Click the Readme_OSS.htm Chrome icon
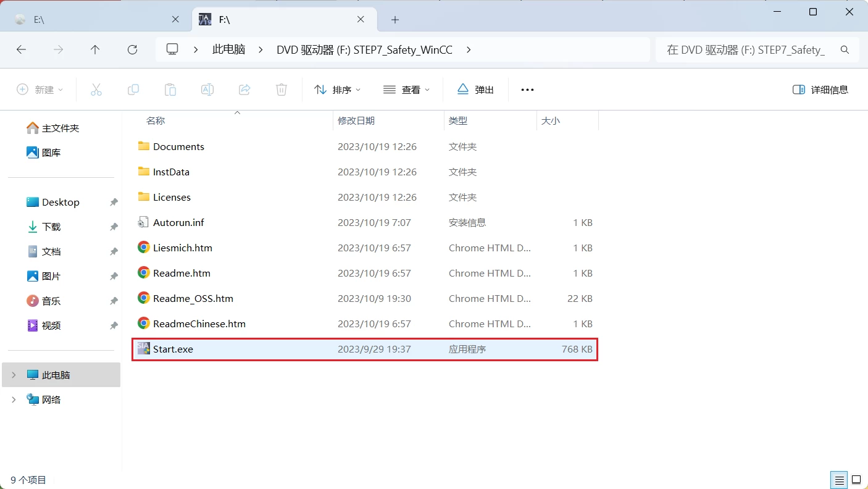This screenshot has width=868, height=489. click(x=144, y=298)
